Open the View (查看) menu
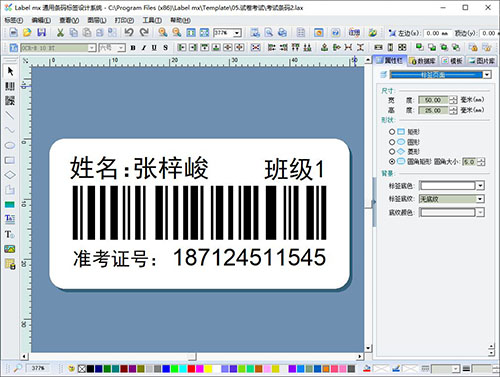 click(69, 20)
